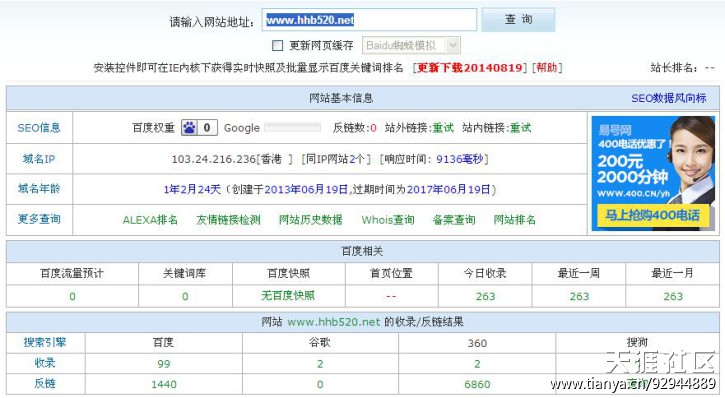This screenshot has height=398, width=725.
Task: Click the 谷歌 收录 value 2
Action: tap(320, 364)
